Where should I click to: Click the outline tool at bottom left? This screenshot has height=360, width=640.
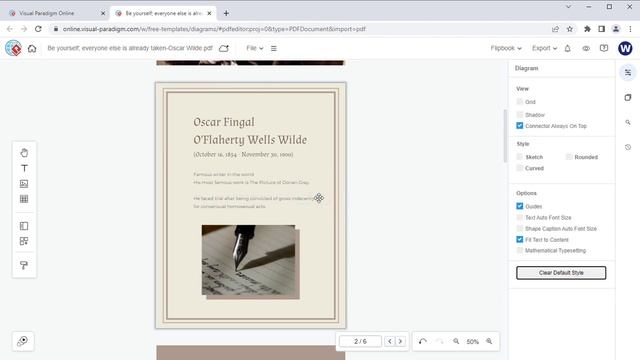tap(23, 341)
